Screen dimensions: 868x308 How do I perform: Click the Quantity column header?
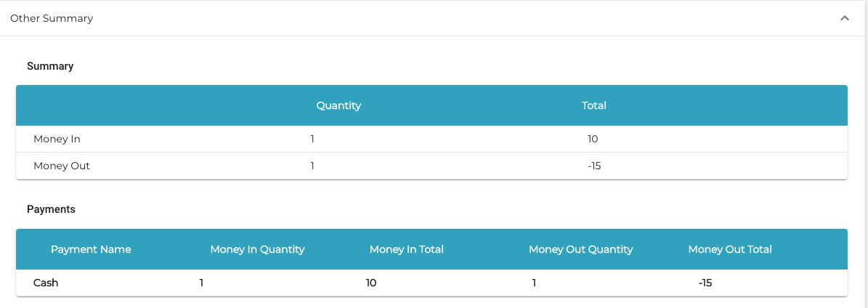pos(338,105)
